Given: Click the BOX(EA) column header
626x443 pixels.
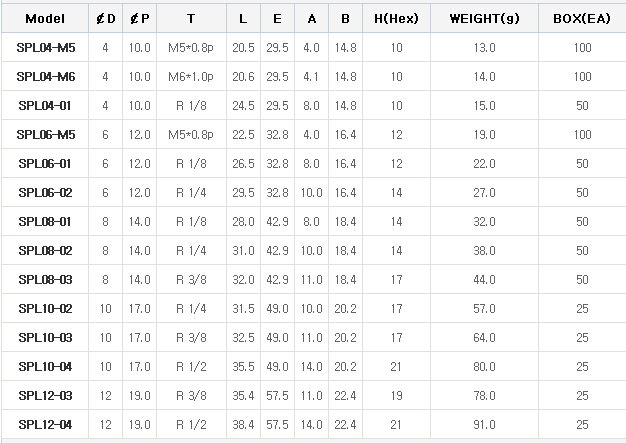Looking at the screenshot, I should [x=582, y=18].
